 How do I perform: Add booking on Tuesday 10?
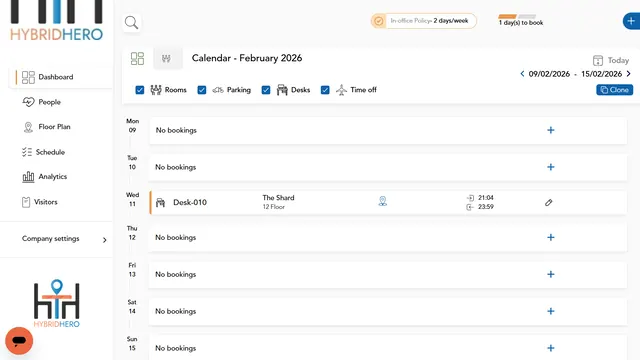pos(551,167)
